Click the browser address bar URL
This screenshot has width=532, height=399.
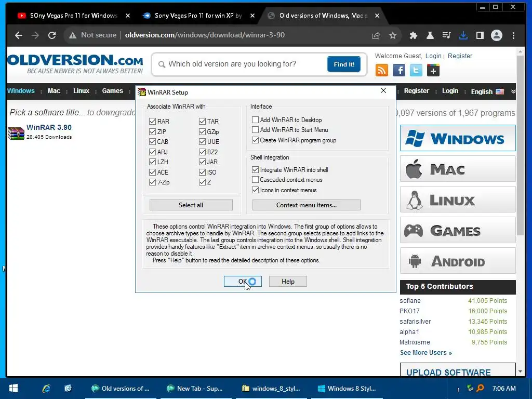(x=205, y=35)
